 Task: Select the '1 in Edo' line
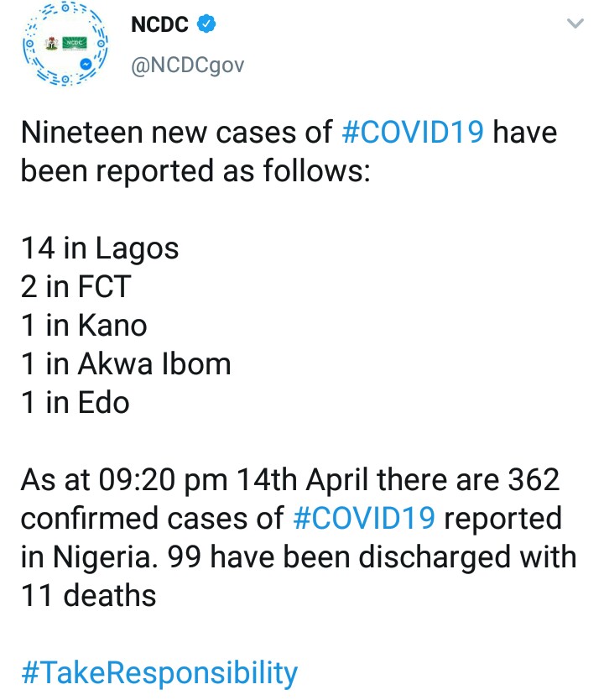pyautogui.click(x=75, y=402)
